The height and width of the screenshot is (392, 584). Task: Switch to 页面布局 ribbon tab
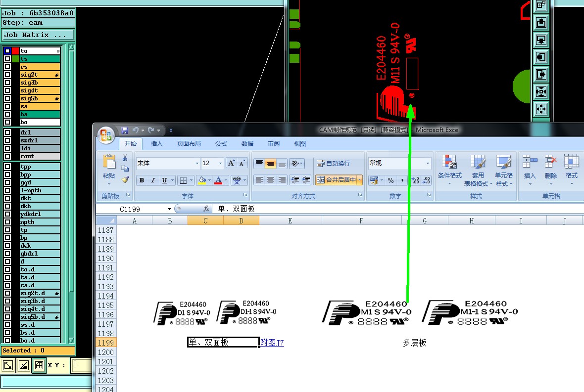click(189, 143)
